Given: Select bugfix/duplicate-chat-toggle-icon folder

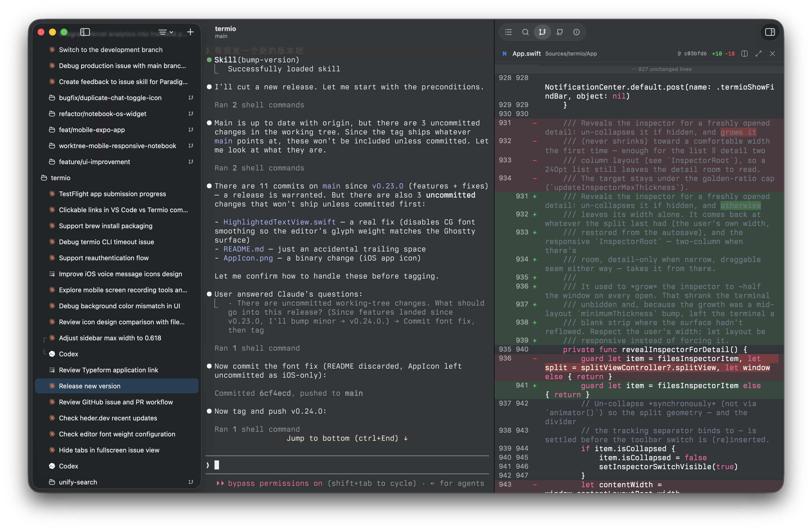Looking at the screenshot, I should click(117, 98).
